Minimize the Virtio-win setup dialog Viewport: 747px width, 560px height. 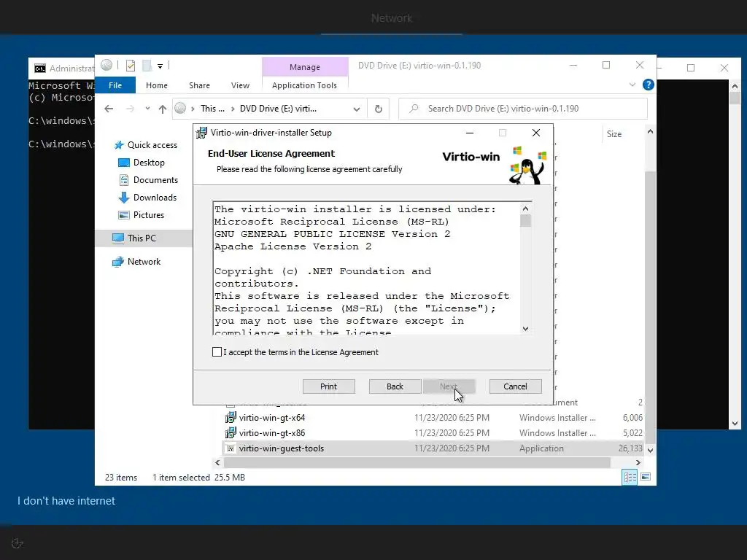(470, 133)
